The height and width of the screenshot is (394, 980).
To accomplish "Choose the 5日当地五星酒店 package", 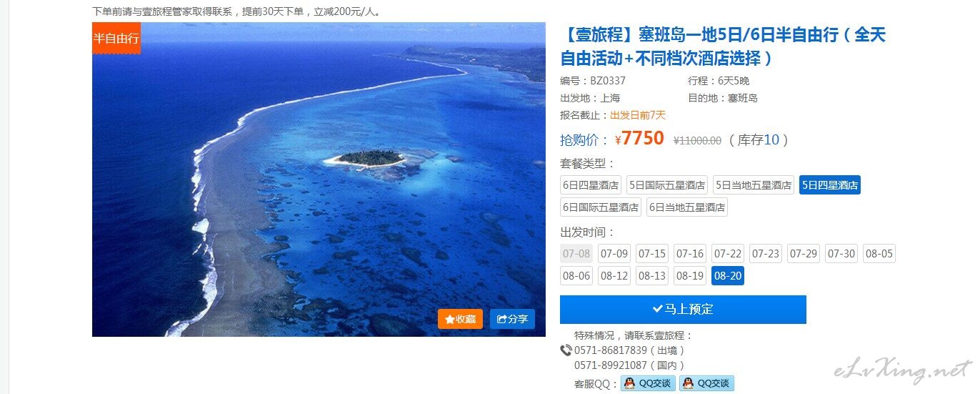I will 754,184.
